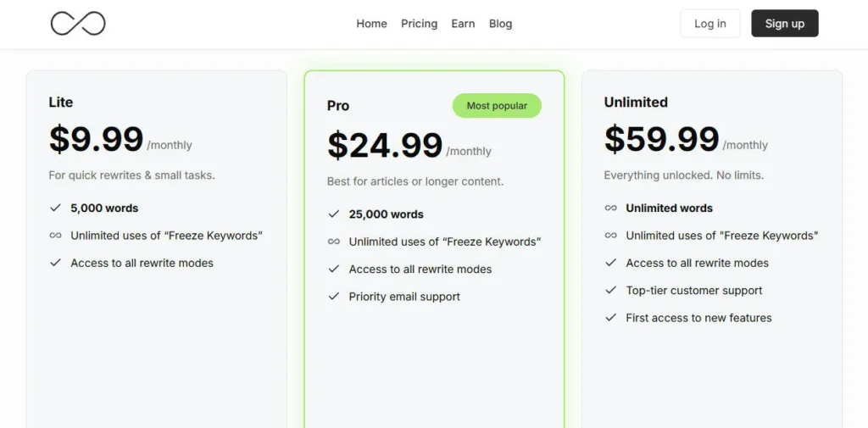Click checkmark beside Priority email support

coord(333,297)
